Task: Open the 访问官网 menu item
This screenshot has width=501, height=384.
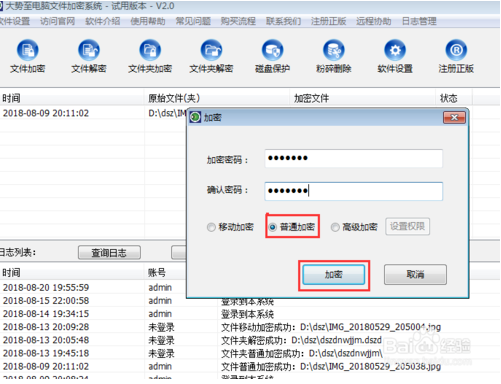Action: [x=57, y=21]
